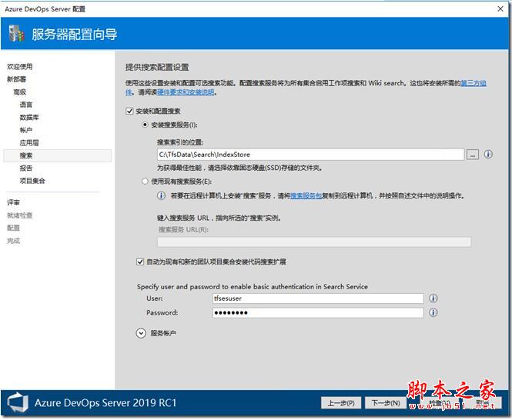The height and width of the screenshot is (420, 512).
Task: Click the User input field
Action: (318, 298)
